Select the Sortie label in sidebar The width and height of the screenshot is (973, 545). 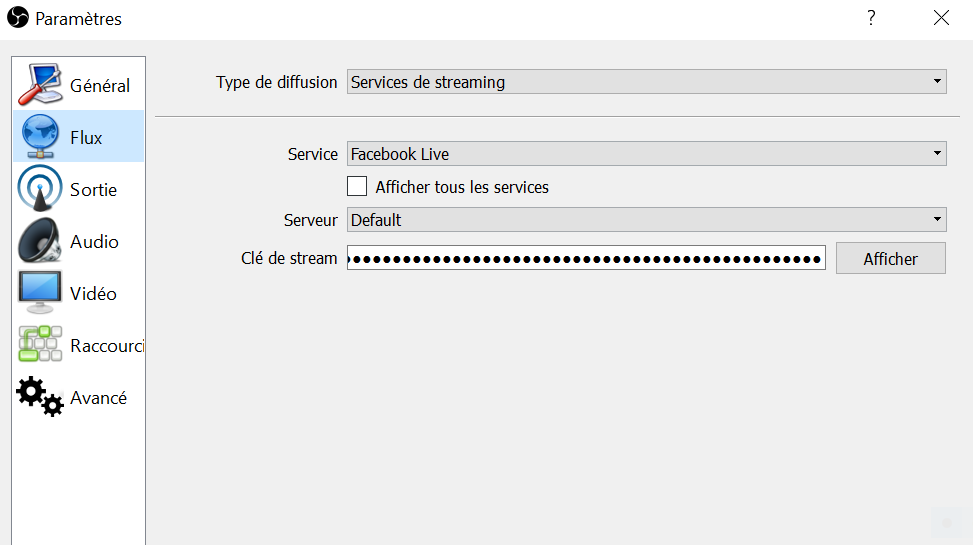93,189
